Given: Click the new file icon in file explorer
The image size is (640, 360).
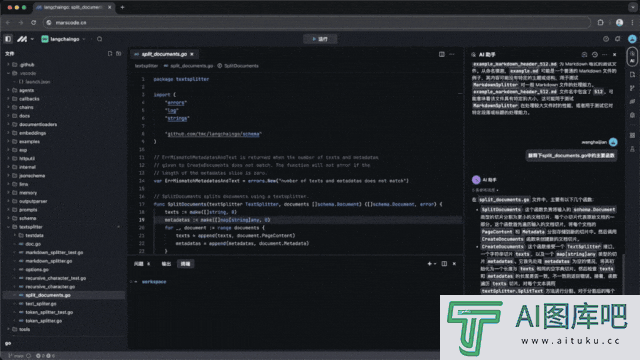Looking at the screenshot, I should (110, 53).
